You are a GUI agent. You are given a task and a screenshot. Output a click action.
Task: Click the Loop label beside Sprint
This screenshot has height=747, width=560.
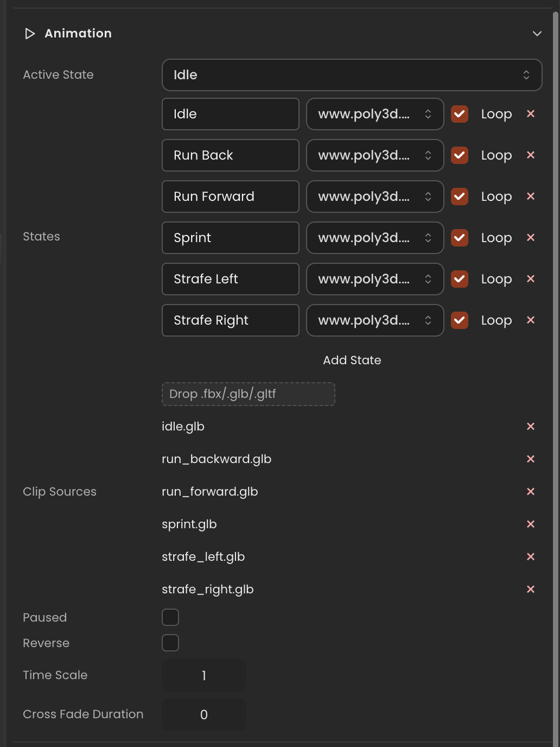[497, 238]
